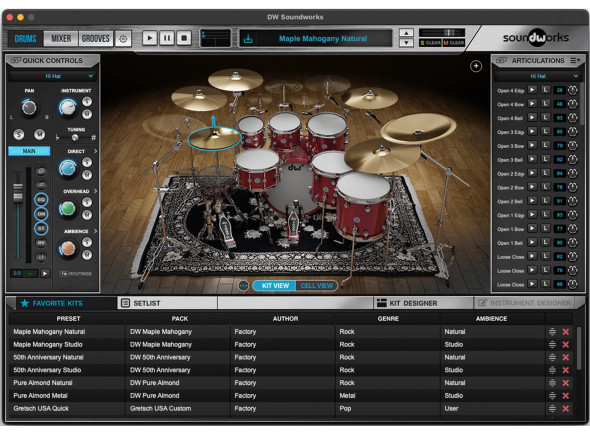
Task: Toggle Instrument solo S button
Action: pyautogui.click(x=87, y=101)
